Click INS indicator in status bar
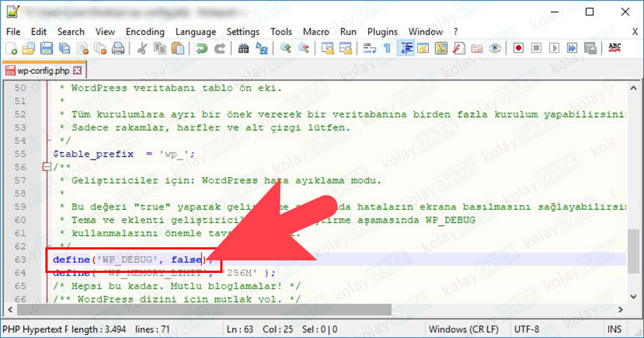Image resolution: width=644 pixels, height=338 pixels. click(615, 329)
